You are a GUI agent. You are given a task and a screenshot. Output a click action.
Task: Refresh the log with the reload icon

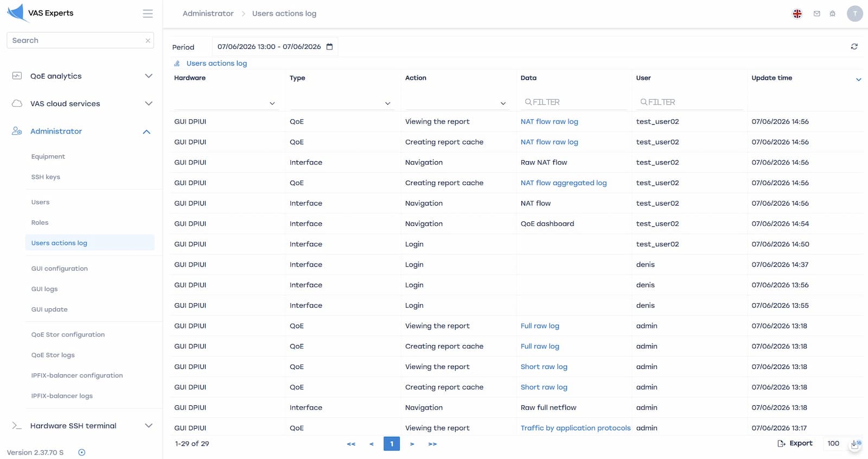854,47
